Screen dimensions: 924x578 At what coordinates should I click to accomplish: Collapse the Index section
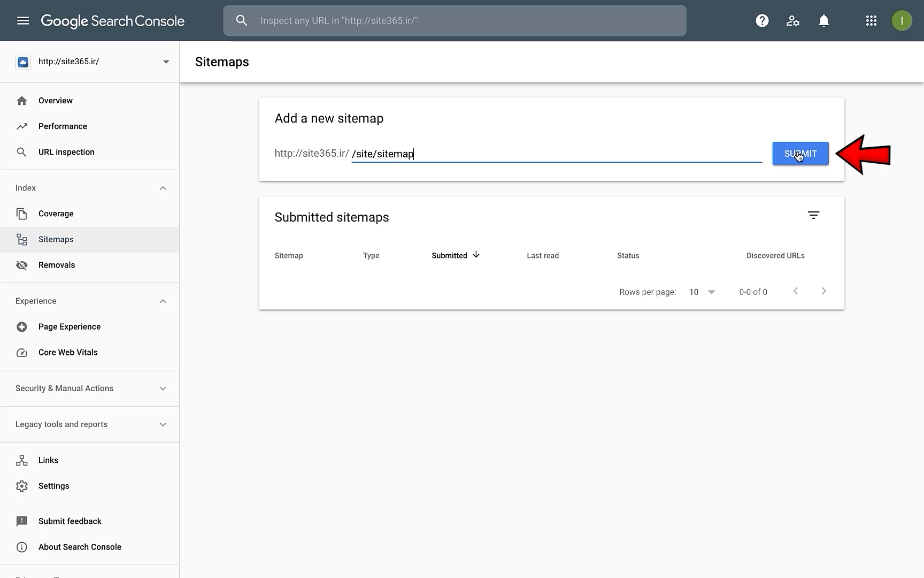pos(163,188)
